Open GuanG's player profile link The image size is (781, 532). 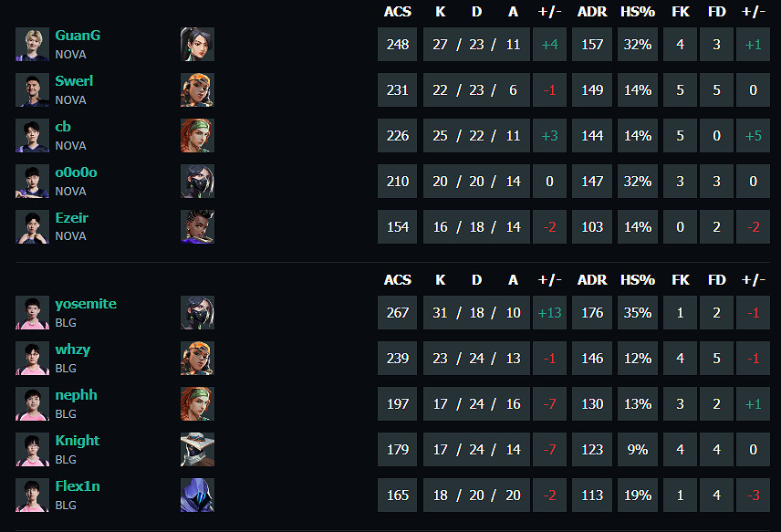coord(78,36)
